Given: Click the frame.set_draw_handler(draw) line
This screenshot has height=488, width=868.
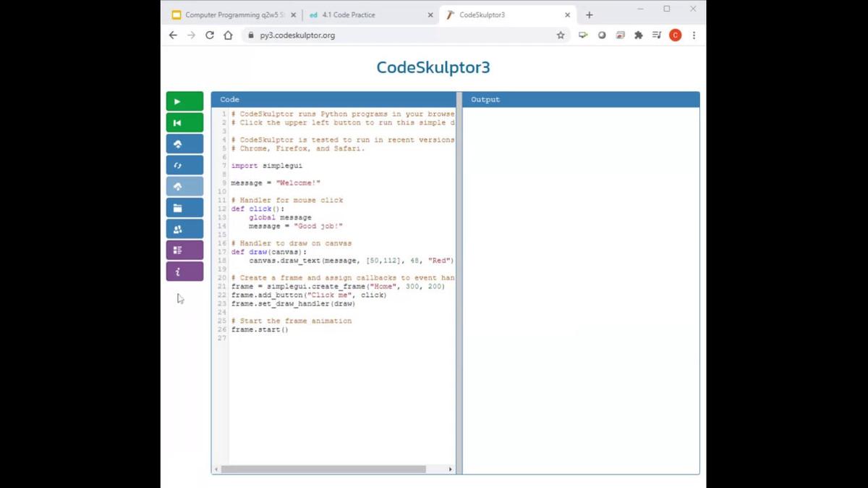Looking at the screenshot, I should point(294,304).
